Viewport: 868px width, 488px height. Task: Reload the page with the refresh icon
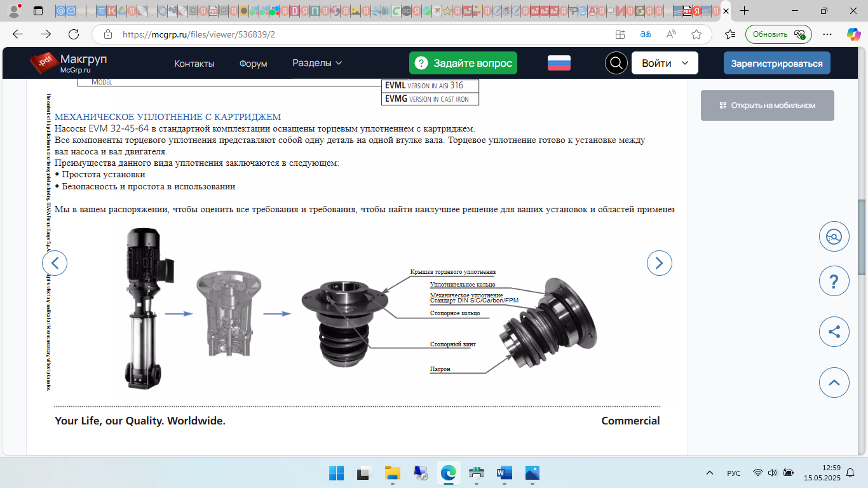(74, 34)
